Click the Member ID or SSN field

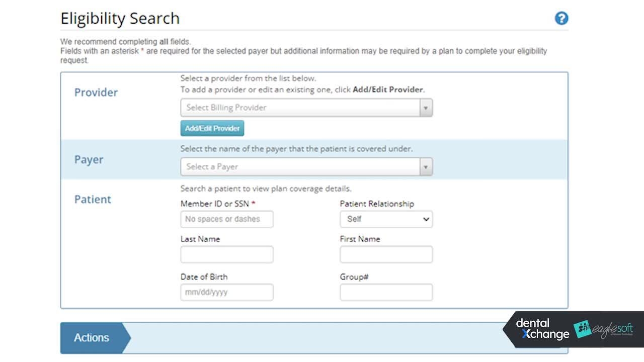point(226,219)
